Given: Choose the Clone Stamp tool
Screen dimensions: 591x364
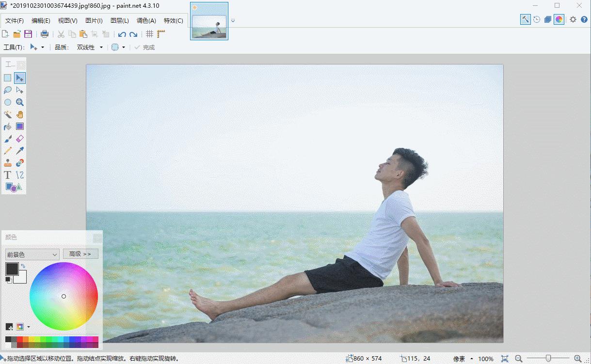Looking at the screenshot, I should click(x=8, y=163).
